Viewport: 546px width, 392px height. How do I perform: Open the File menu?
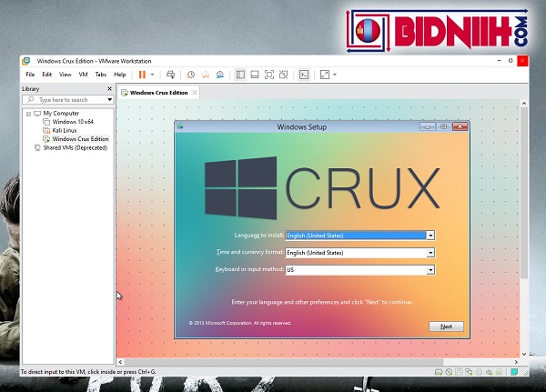(x=30, y=75)
